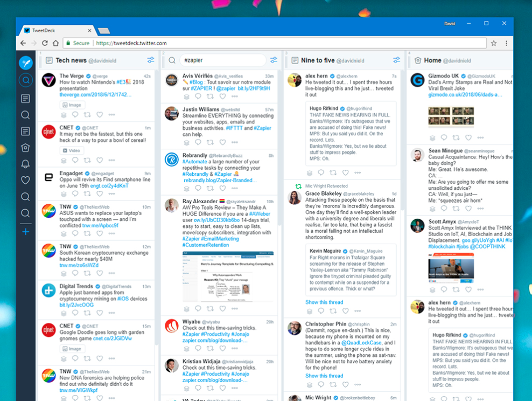Retweet the Justin Williams Zapier tweet

pyautogui.click(x=211, y=142)
